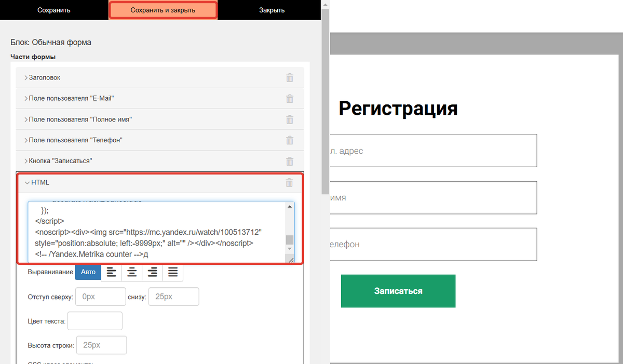
Task: Open the Цвет текста color field
Action: (95, 321)
